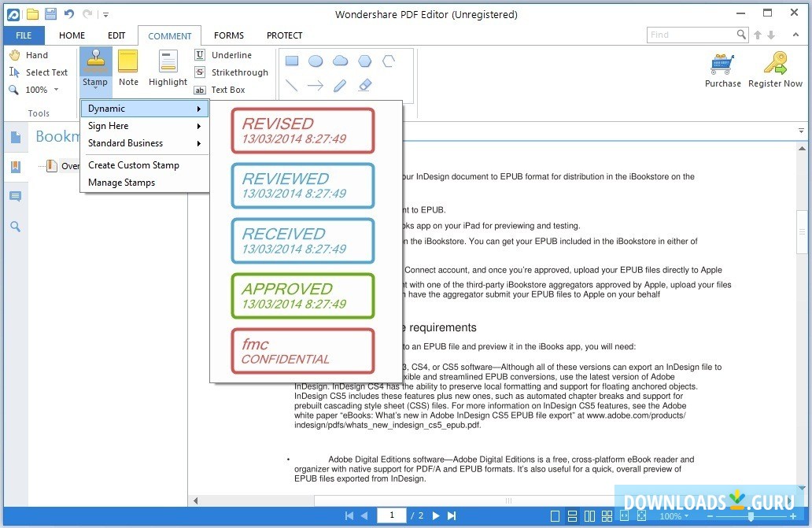Redo the last action
Image resolution: width=812 pixels, height=528 pixels.
coord(87,14)
